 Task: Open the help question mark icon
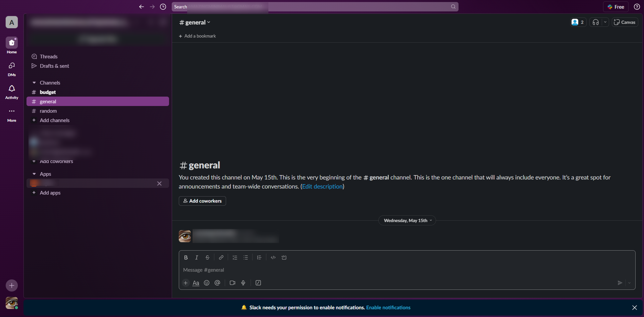pyautogui.click(x=637, y=7)
